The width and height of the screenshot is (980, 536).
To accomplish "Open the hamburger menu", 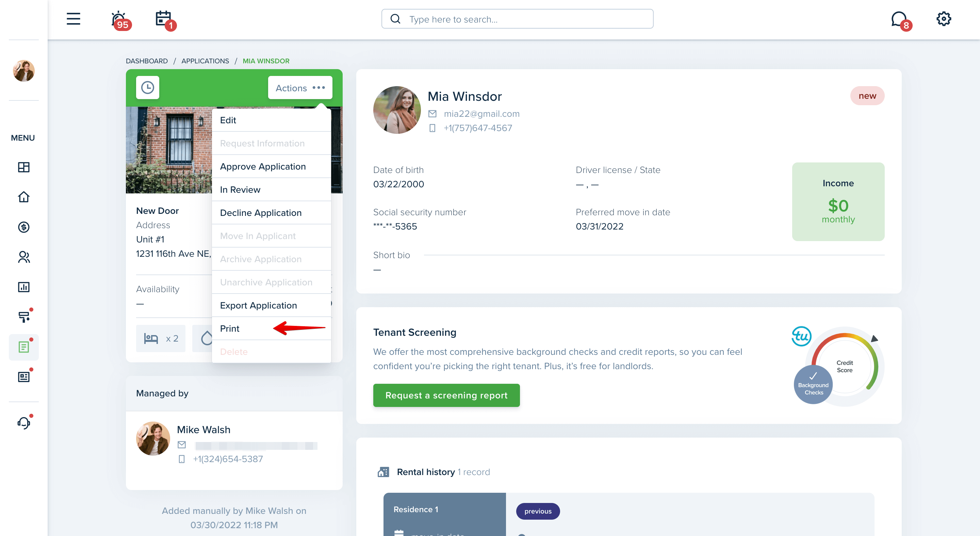I will (x=73, y=19).
